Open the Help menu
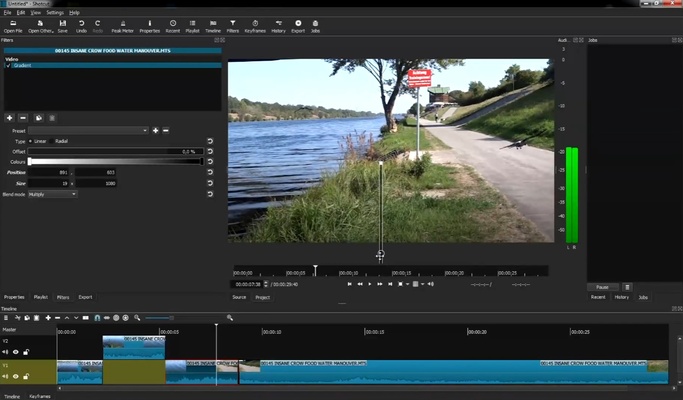 click(x=74, y=13)
